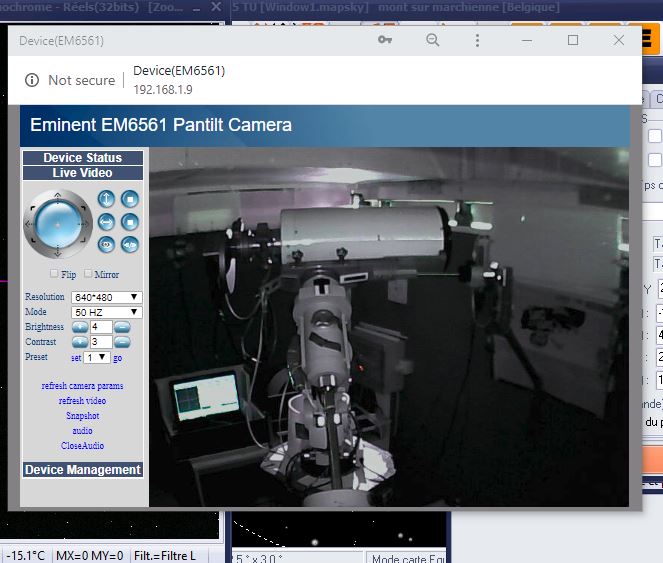Viewport: 663px width, 563px height.
Task: Stop vertical patrol with top square icon
Action: (x=130, y=199)
